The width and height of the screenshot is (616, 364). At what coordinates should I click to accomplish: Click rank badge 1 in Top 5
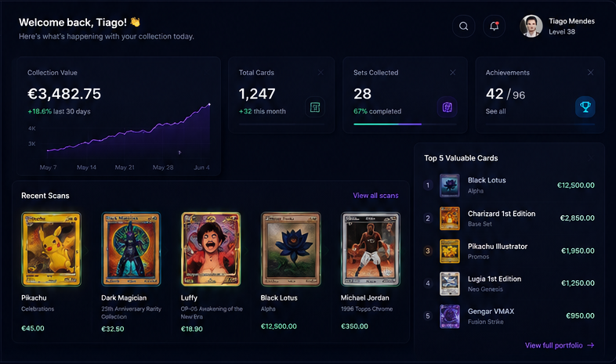[x=428, y=186]
